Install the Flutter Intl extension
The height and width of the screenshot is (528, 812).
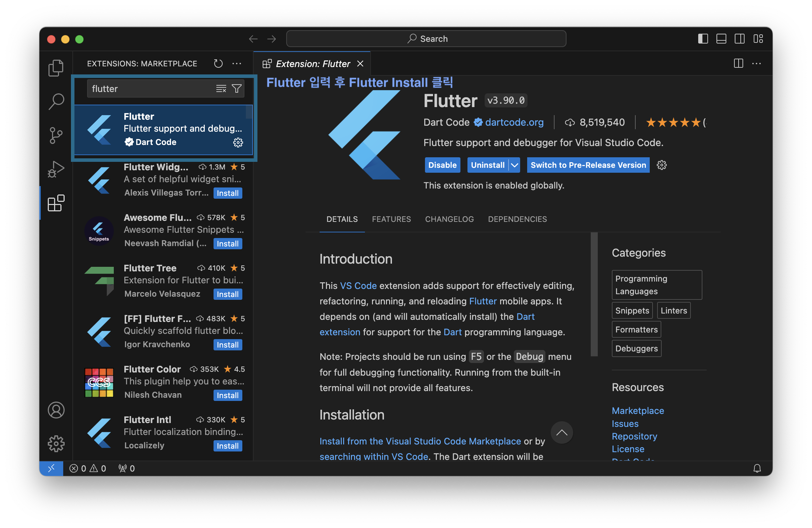coord(228,446)
